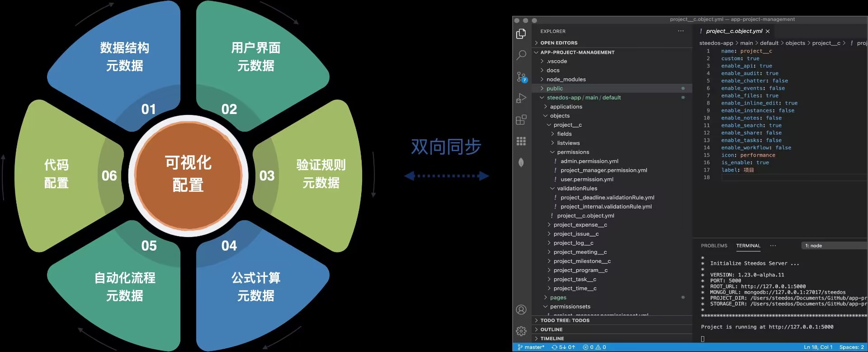This screenshot has height=352, width=868.
Task: Open the Run and Debug view
Action: pos(521,98)
